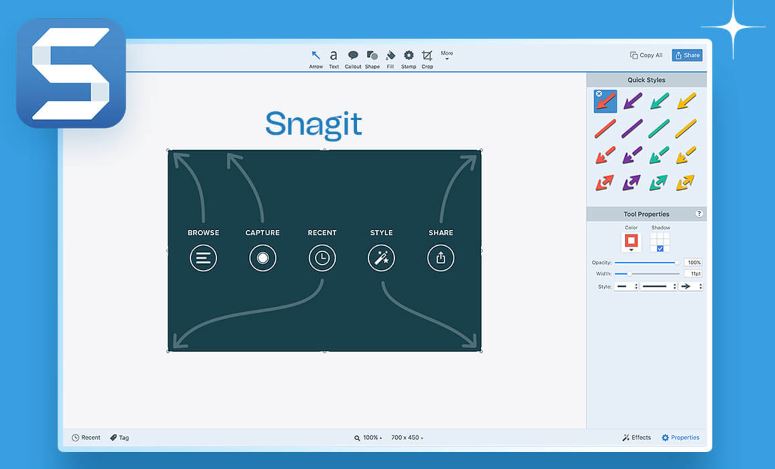Click the Capture circle icon in canvas image
This screenshot has width=775, height=469.
[x=262, y=258]
